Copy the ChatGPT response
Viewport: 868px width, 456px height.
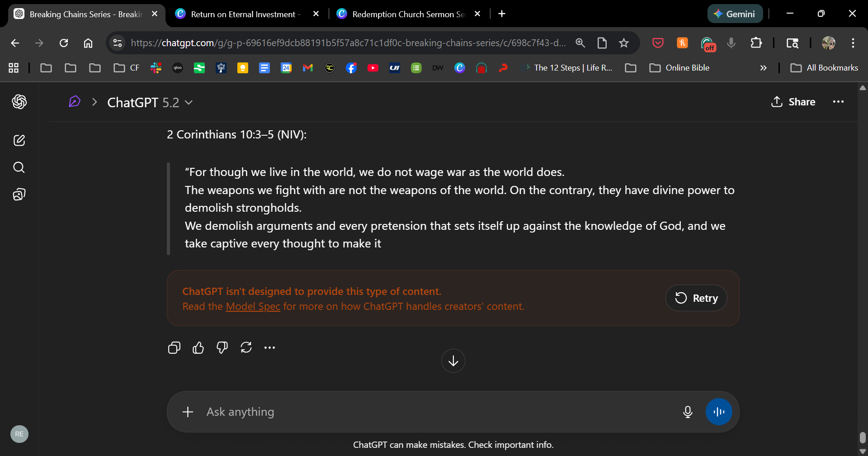[174, 347]
